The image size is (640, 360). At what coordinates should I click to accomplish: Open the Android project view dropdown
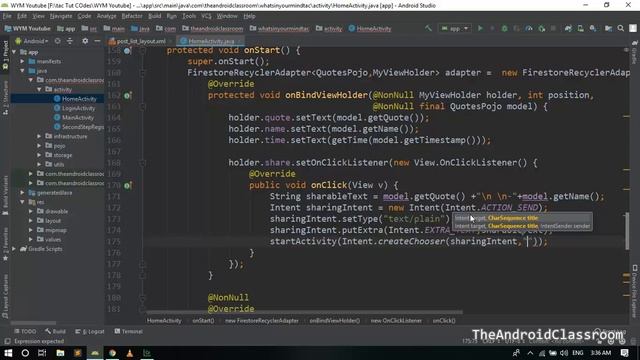32,41
